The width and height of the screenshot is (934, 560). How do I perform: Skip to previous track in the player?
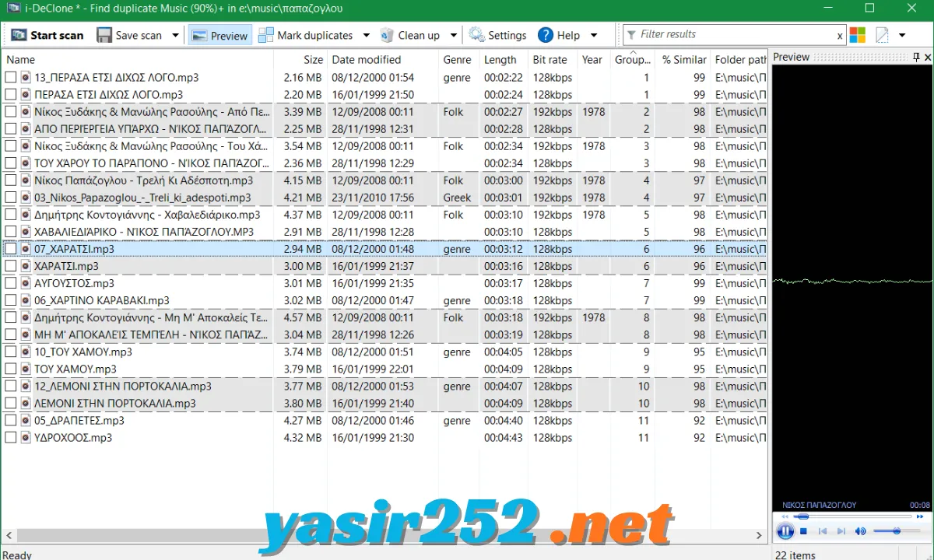click(823, 531)
